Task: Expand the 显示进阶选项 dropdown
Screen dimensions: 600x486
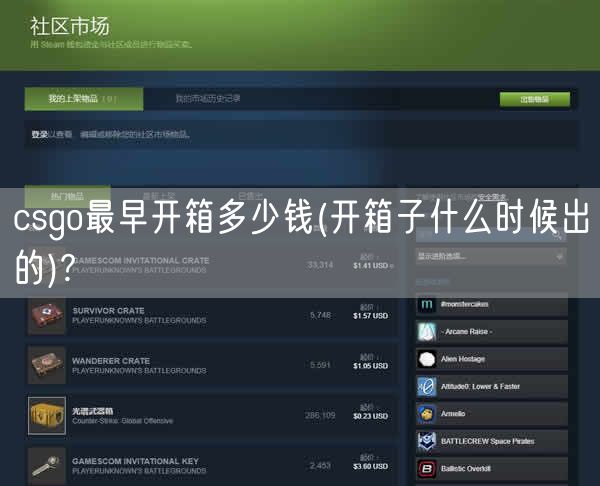Action: 491,256
